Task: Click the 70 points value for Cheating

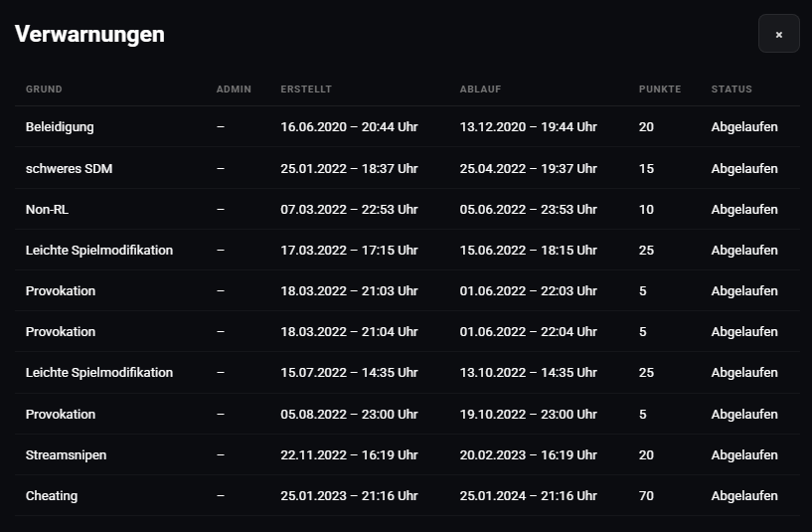Action: click(x=646, y=496)
